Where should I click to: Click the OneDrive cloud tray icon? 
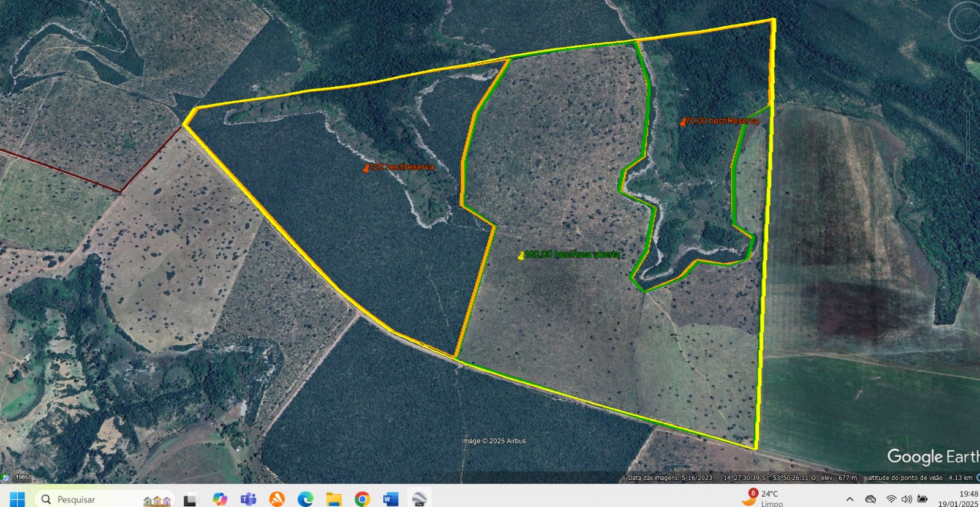(x=870, y=499)
